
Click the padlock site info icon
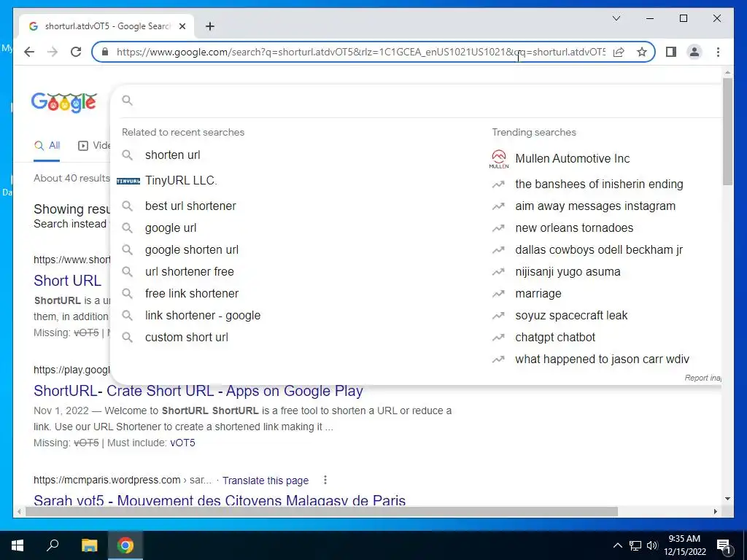[105, 52]
